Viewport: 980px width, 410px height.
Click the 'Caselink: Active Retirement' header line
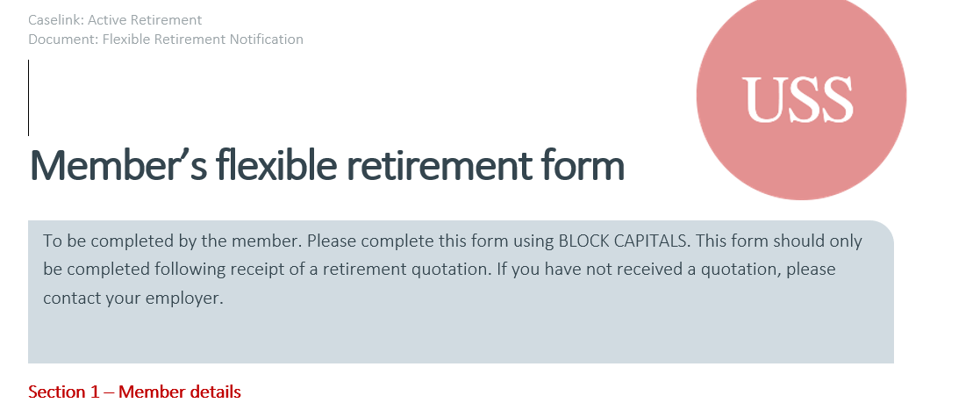click(115, 20)
